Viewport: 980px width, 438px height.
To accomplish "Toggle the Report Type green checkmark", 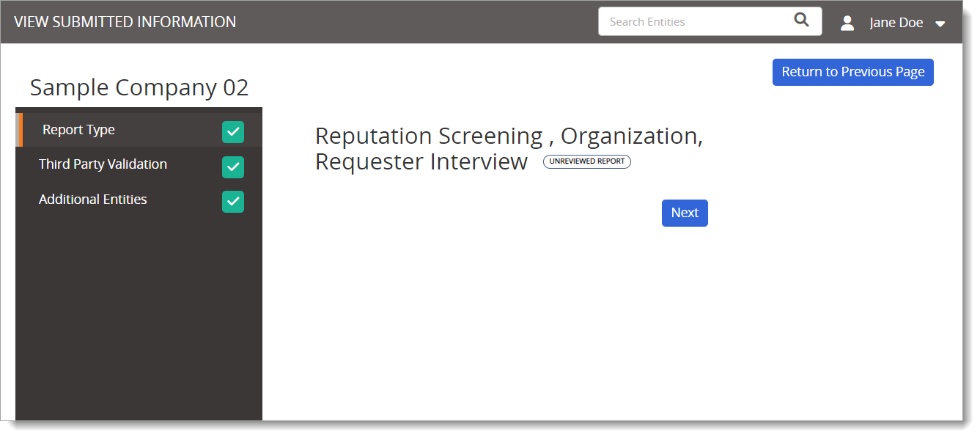I will point(233,132).
